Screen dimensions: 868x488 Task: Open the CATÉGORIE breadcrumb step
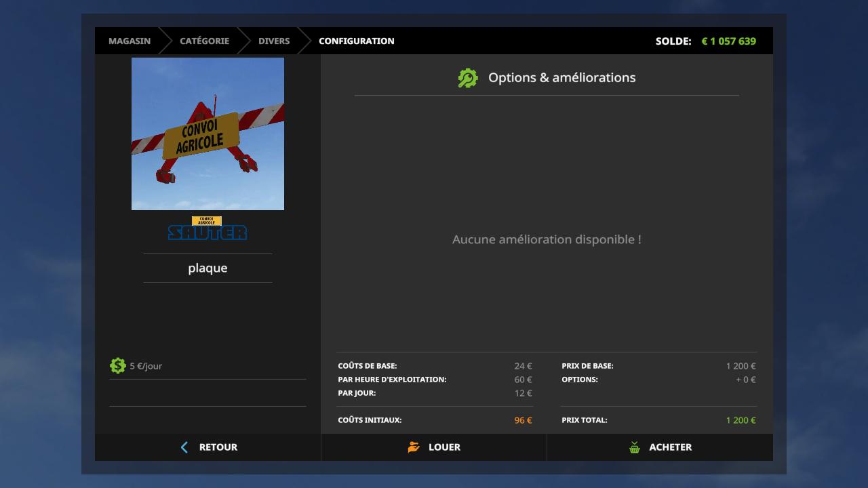204,41
